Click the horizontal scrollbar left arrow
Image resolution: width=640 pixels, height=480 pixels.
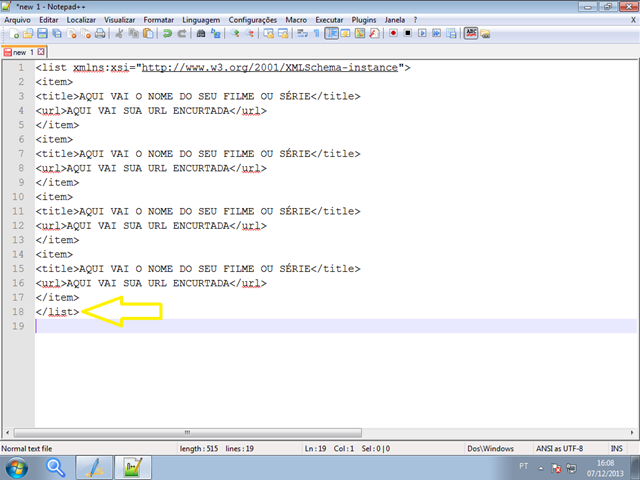click(7, 432)
